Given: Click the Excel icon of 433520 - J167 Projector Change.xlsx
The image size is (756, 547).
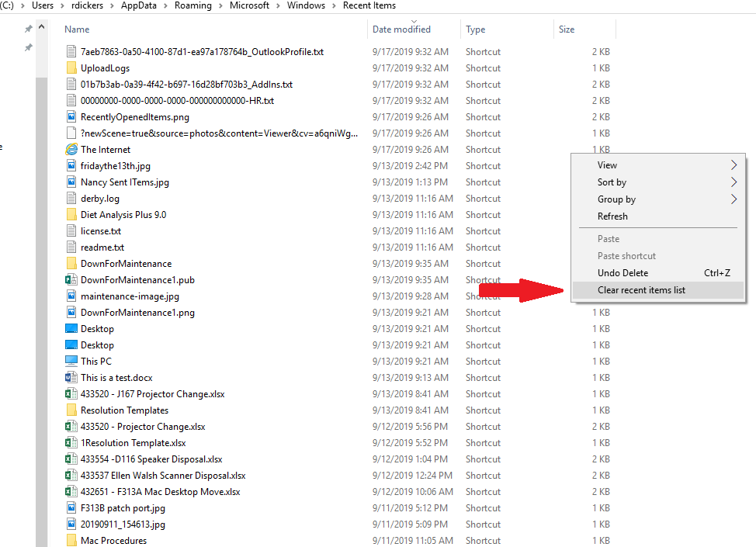Looking at the screenshot, I should [x=71, y=393].
